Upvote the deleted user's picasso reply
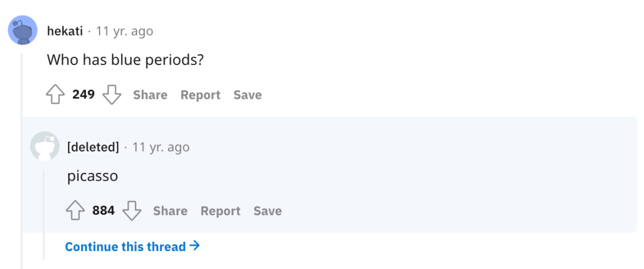The height and width of the screenshot is (269, 644). (75, 211)
